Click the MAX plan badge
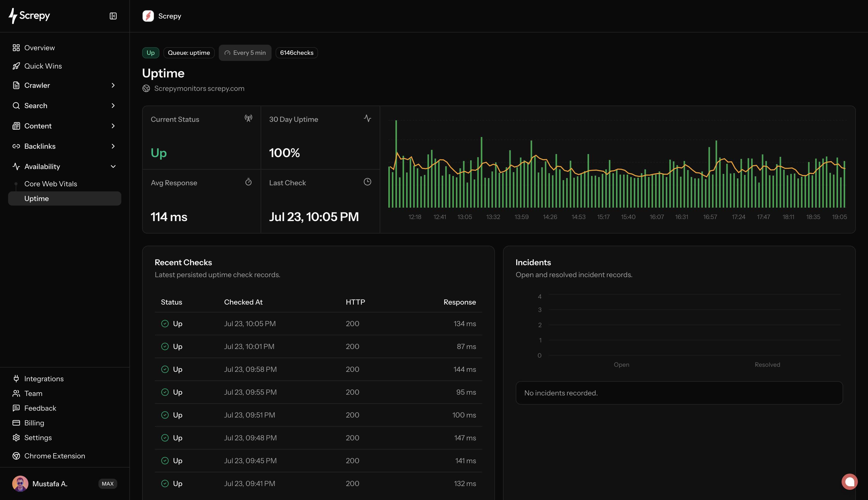Screen dimensions: 868x500 pyautogui.click(x=108, y=484)
